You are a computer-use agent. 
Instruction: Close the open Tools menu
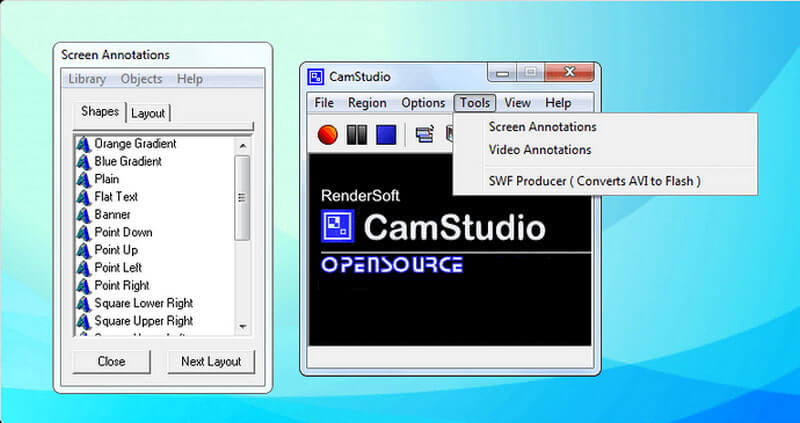(x=474, y=103)
